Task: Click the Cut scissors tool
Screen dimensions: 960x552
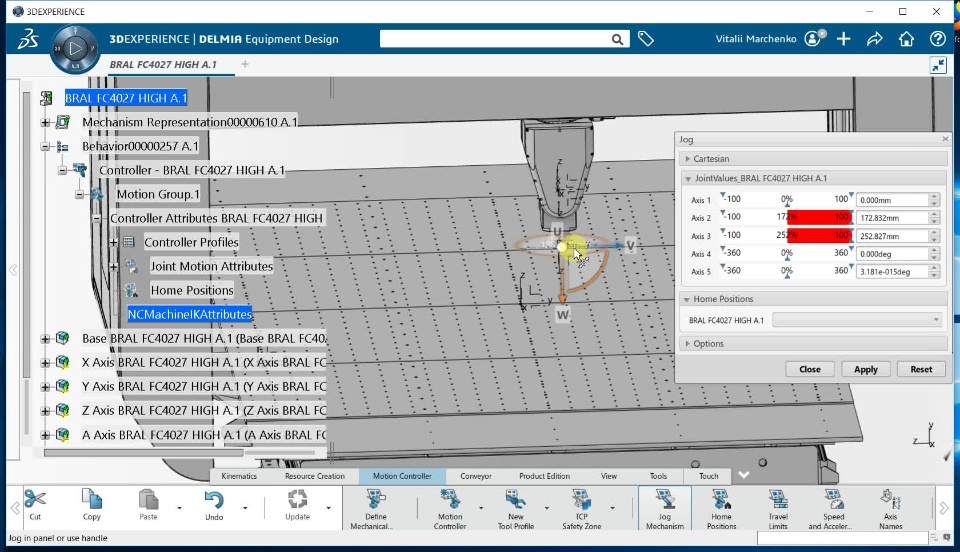Action: (x=35, y=505)
